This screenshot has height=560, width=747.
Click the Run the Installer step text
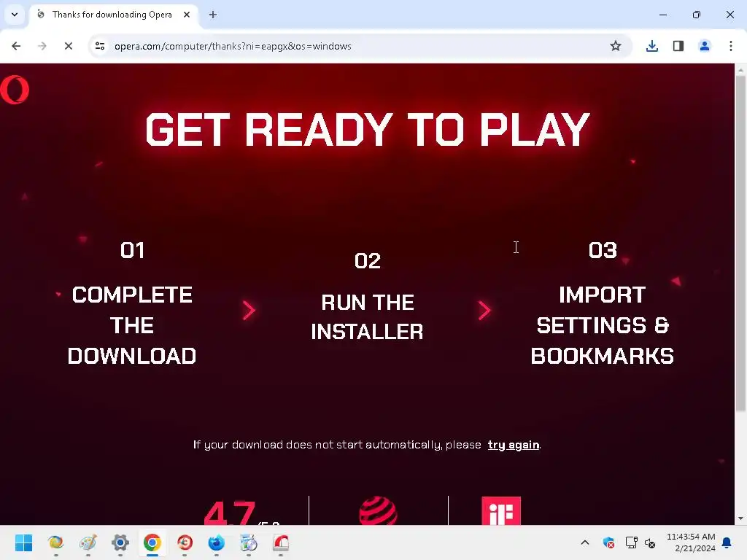(368, 317)
